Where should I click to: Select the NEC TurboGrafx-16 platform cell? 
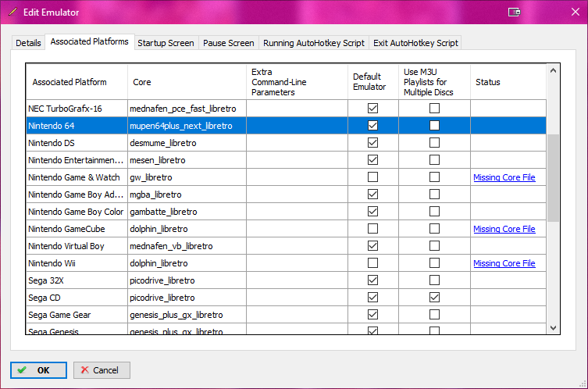click(77, 109)
